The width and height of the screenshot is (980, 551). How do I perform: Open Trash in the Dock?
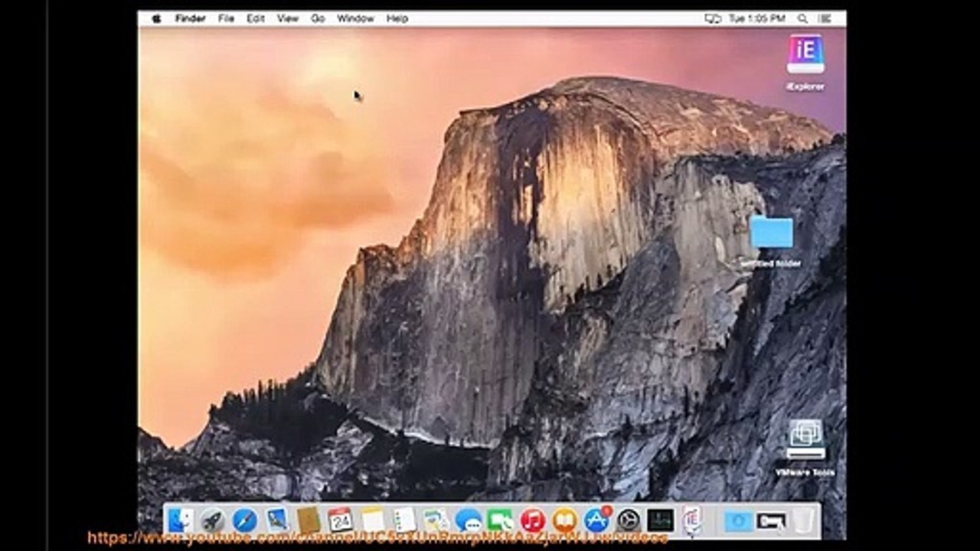click(802, 520)
